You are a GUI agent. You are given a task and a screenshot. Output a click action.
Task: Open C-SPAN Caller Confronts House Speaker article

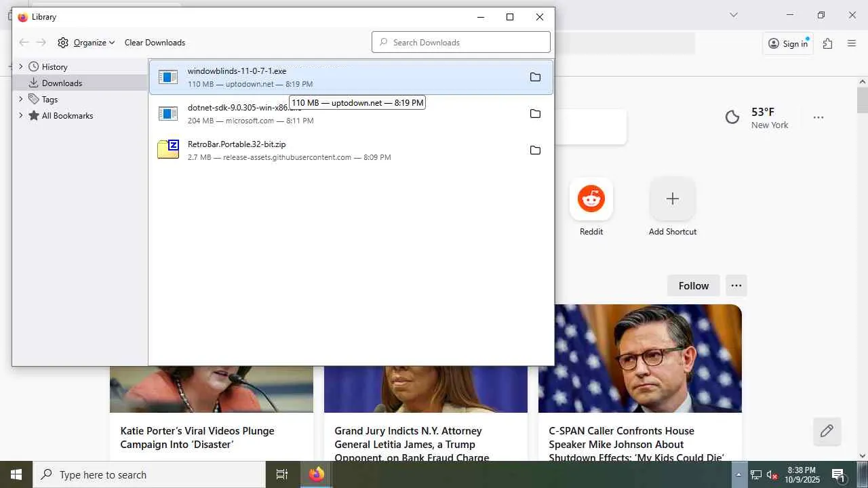pyautogui.click(x=637, y=444)
